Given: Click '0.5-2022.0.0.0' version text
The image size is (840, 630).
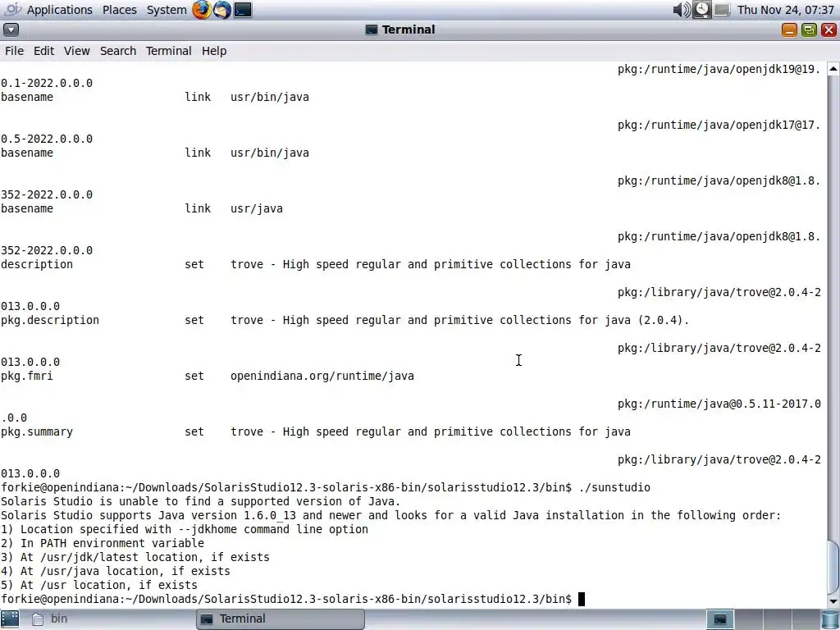Looking at the screenshot, I should (x=47, y=139).
